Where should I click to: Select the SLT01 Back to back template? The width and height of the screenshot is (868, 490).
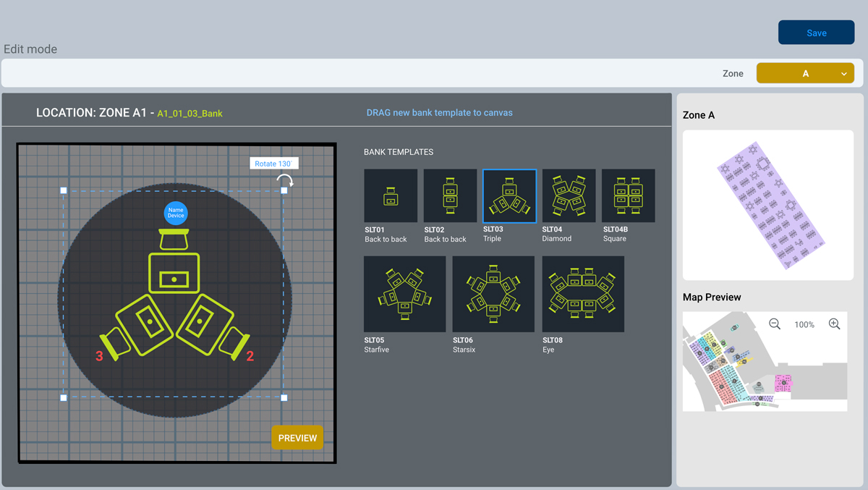(391, 195)
